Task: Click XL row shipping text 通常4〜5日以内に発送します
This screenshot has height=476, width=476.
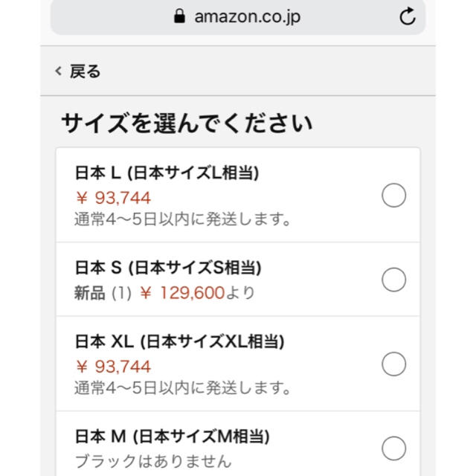Action: tap(182, 388)
